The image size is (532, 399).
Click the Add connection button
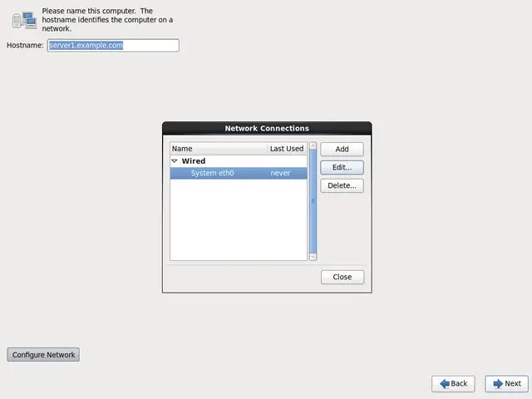[x=342, y=150]
